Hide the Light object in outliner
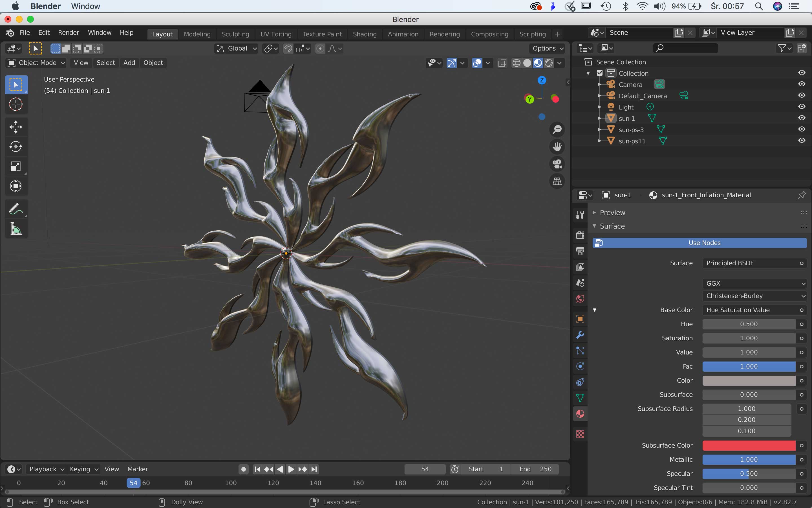 (x=802, y=107)
